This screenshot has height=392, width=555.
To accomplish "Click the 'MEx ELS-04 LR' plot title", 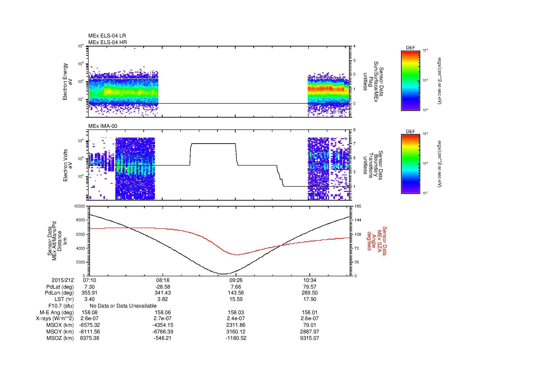I will tap(107, 36).
